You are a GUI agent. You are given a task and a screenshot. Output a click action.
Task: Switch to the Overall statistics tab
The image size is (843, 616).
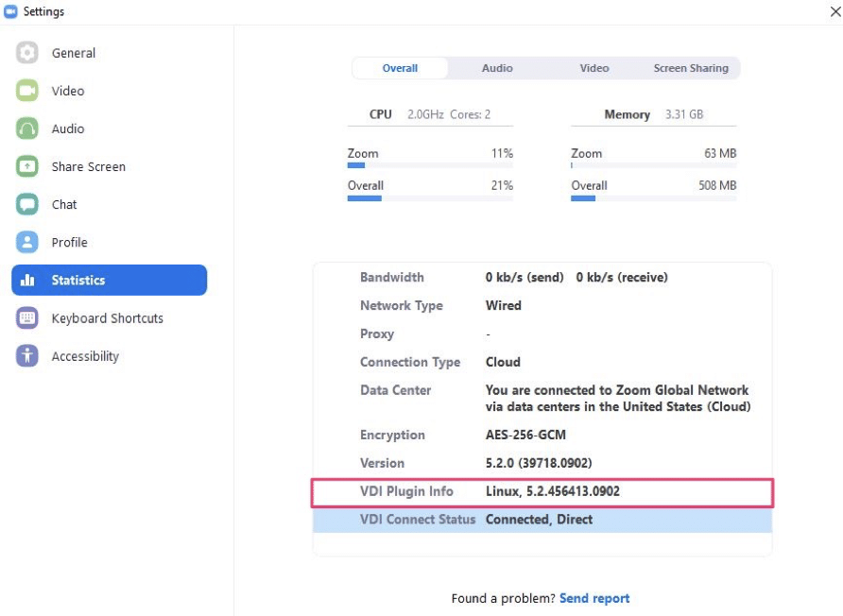click(400, 68)
